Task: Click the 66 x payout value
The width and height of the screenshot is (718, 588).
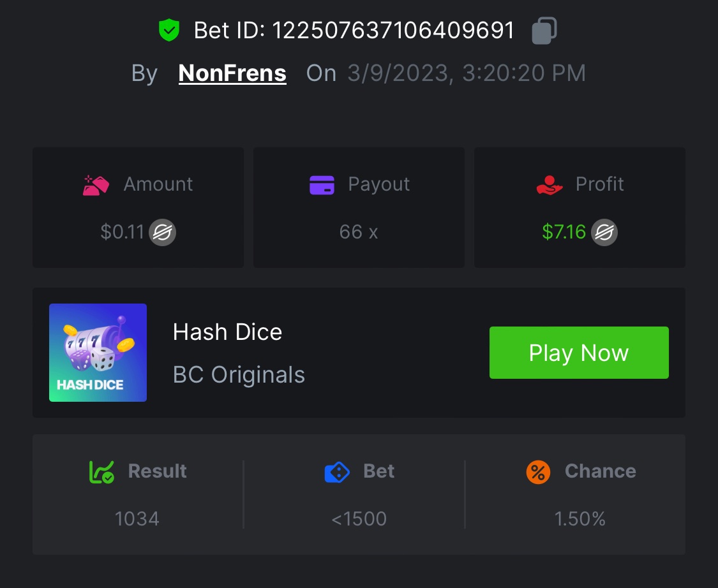Action: pyautogui.click(x=359, y=232)
